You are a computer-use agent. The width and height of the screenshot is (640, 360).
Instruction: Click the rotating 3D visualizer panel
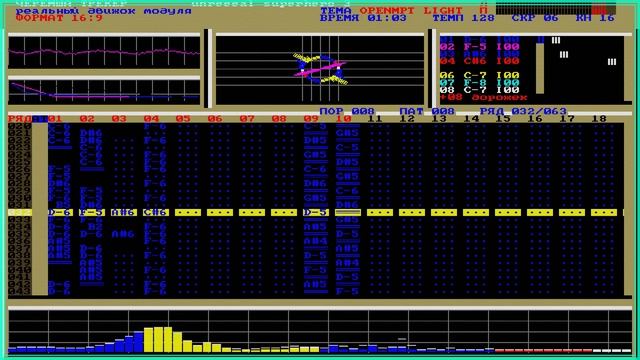click(x=320, y=70)
